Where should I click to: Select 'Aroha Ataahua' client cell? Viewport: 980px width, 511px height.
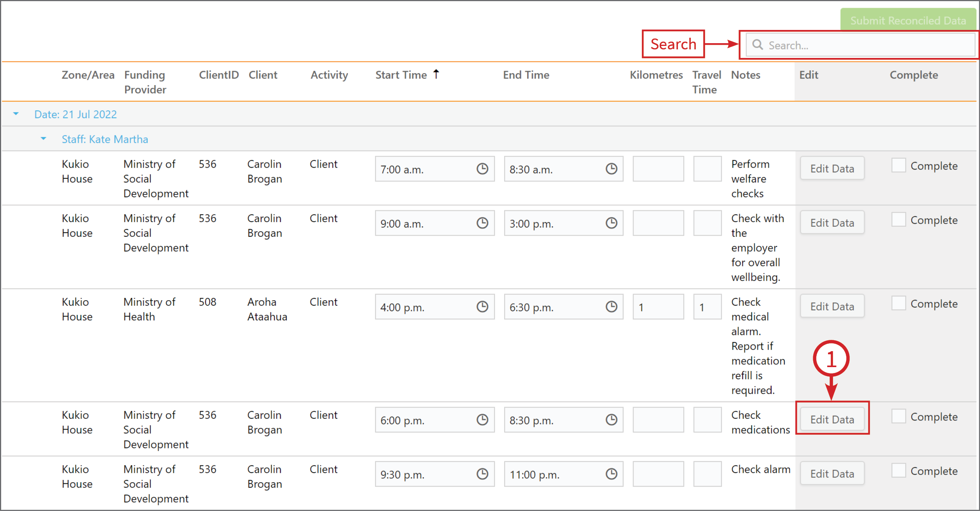(267, 309)
